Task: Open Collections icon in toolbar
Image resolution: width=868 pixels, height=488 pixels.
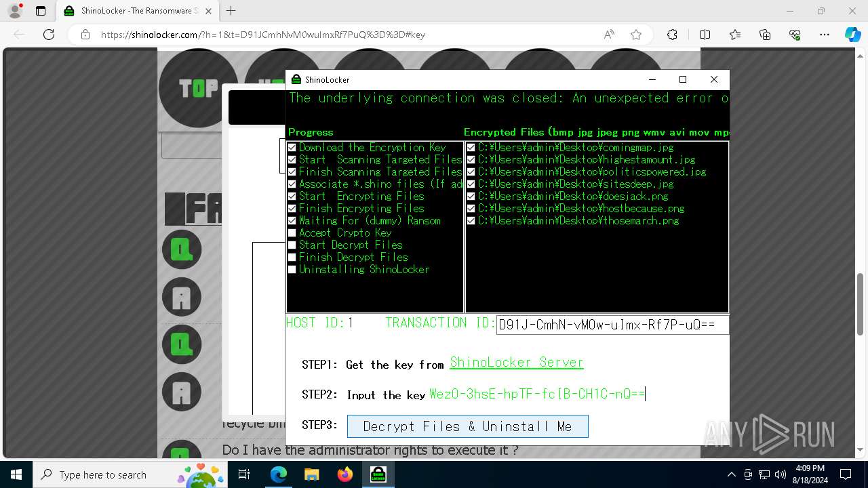Action: [x=765, y=35]
